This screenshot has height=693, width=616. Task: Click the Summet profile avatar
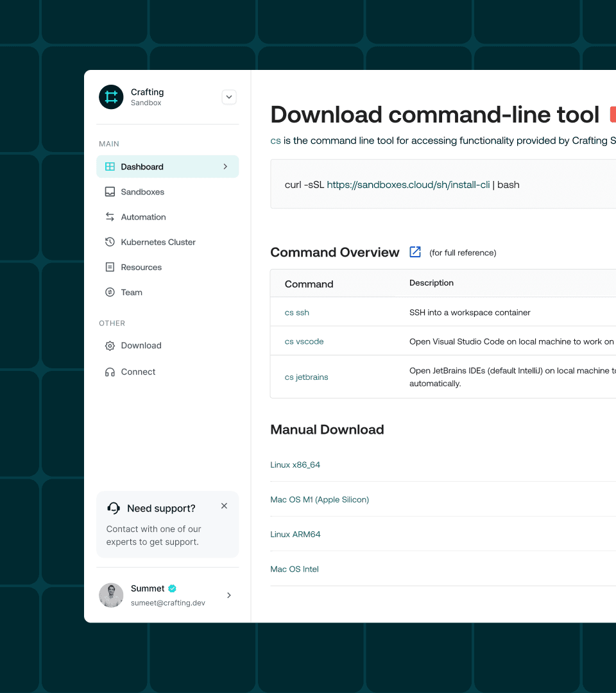tap(111, 595)
